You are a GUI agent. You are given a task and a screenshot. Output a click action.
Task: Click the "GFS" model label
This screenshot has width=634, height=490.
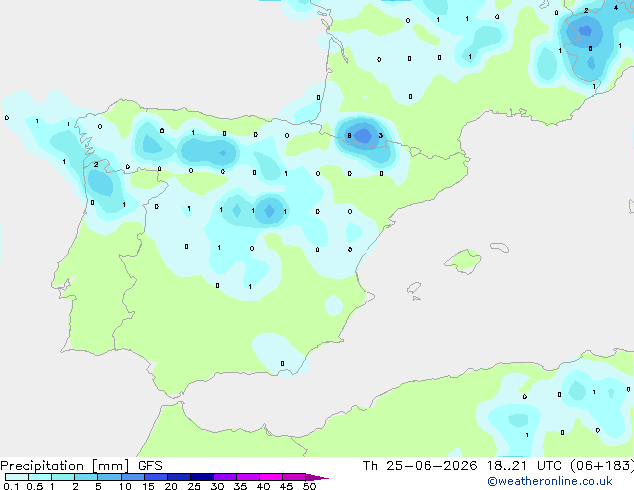150,466
